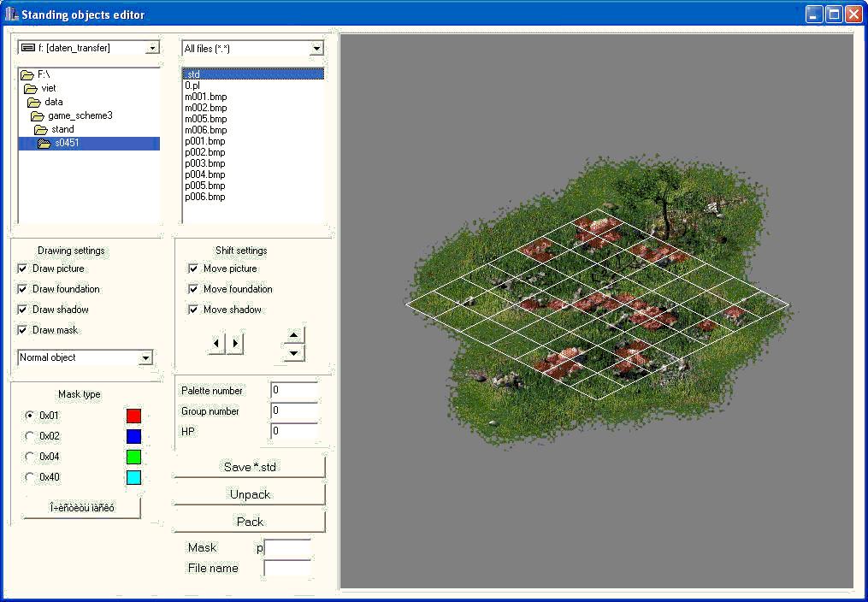Click the garbled-text button under Mask type
The height and width of the screenshot is (602, 868).
(82, 507)
